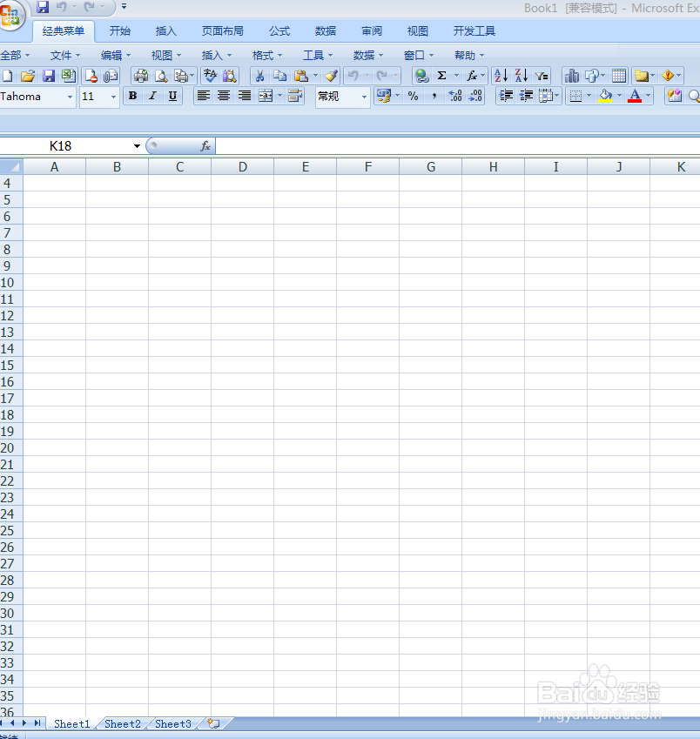Click the Print icon in toolbar

click(140, 76)
